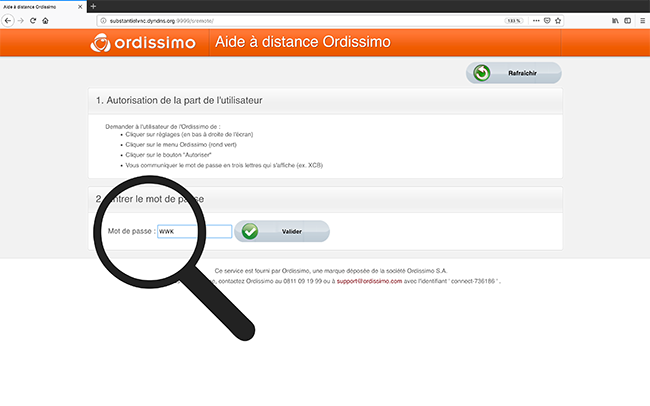Bookmark this page with the star icon
This screenshot has width=650, height=406.
[x=558, y=20]
